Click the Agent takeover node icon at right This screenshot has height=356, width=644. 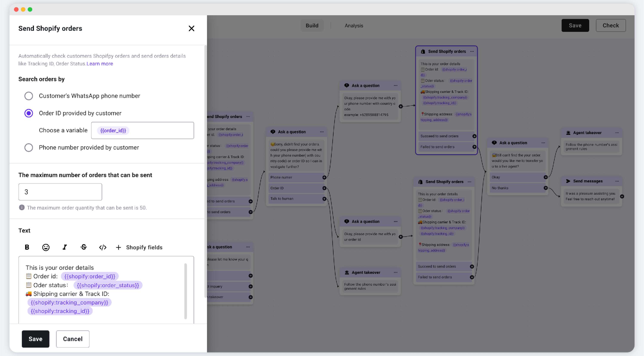[568, 133]
